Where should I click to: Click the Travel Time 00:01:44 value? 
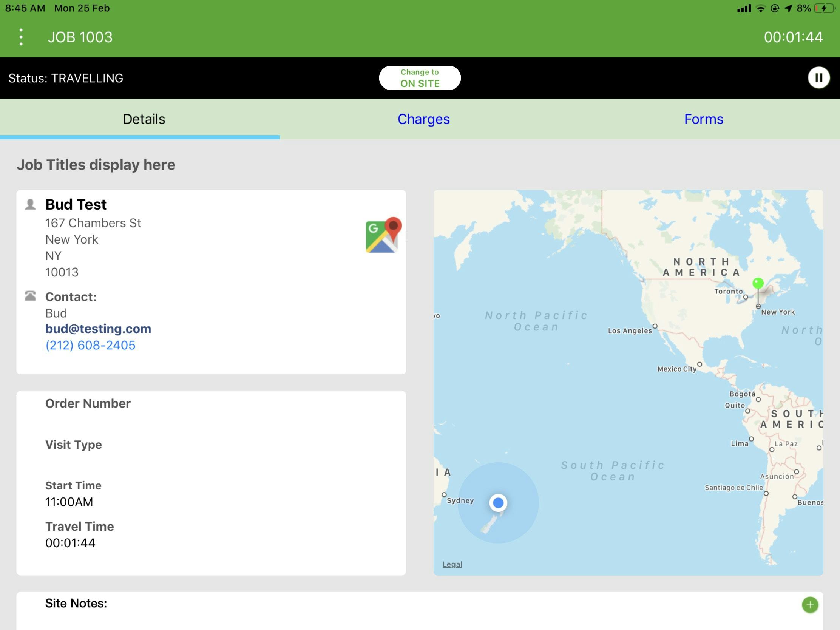[x=71, y=543]
